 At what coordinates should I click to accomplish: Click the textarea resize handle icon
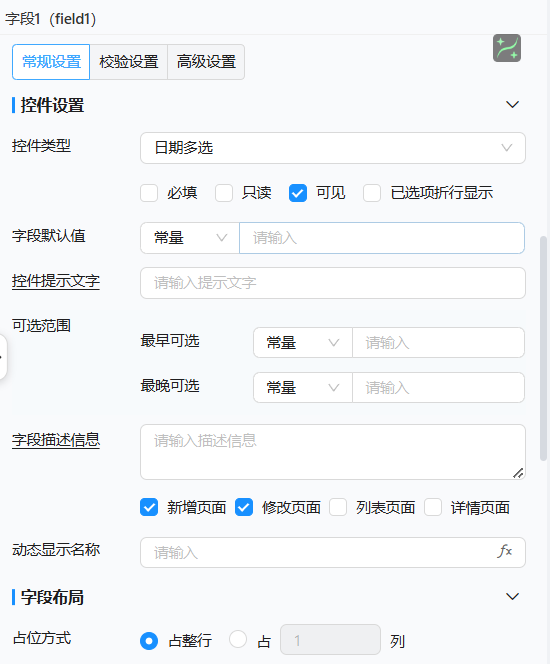click(518, 473)
